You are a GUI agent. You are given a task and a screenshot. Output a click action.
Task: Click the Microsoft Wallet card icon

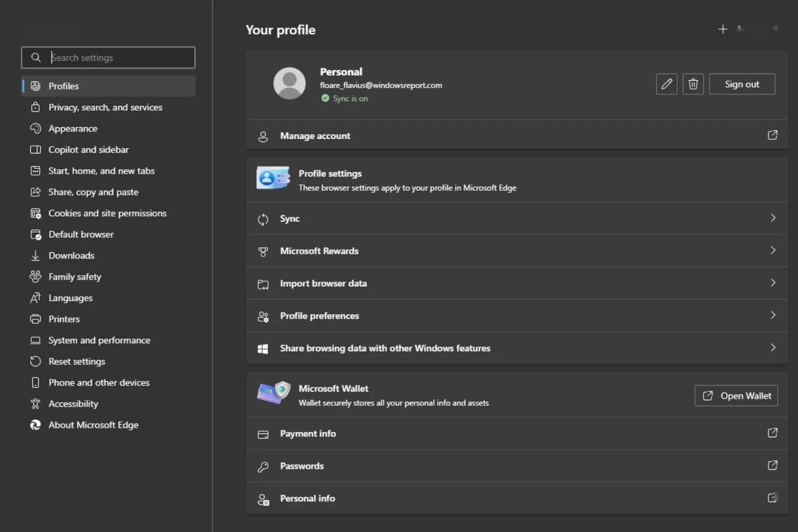pyautogui.click(x=273, y=393)
